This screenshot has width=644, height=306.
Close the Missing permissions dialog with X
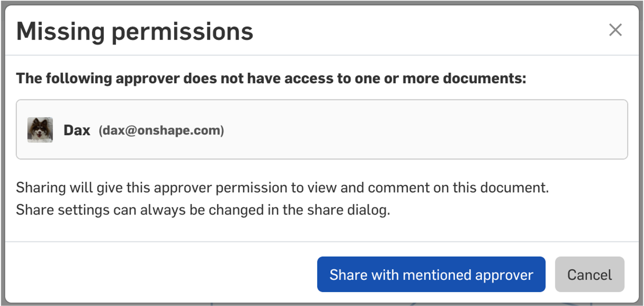tap(615, 30)
